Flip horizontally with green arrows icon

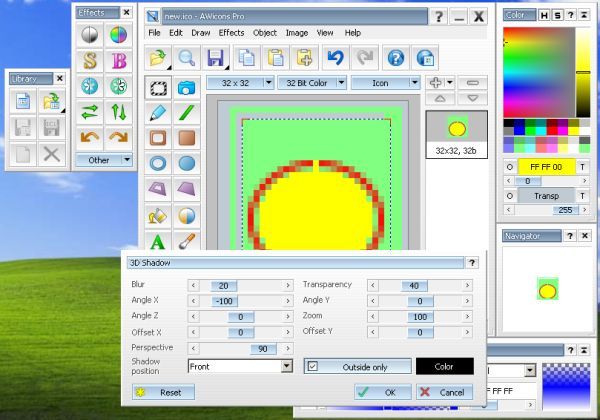click(90, 112)
